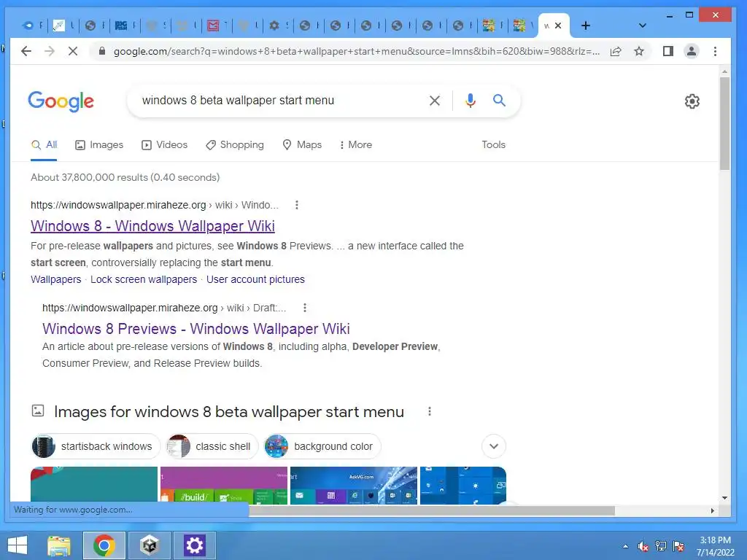Switch to Videos results tab
The width and height of the screenshot is (747, 560).
pos(165,145)
